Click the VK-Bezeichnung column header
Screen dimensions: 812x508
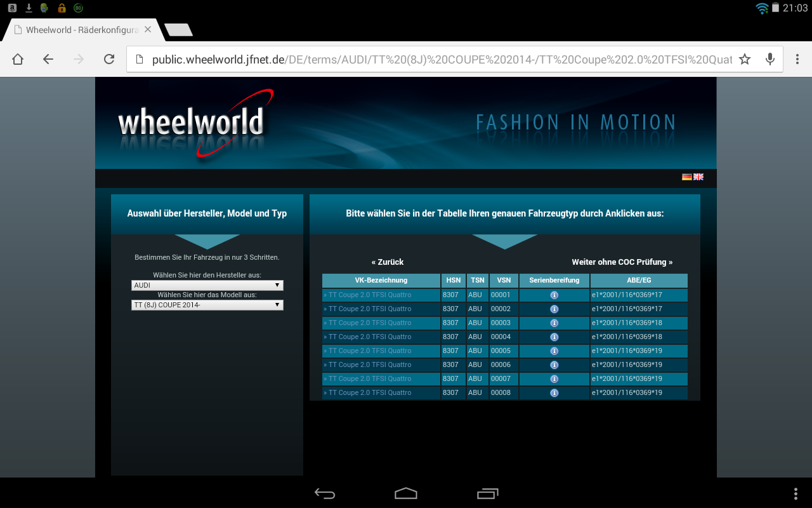(x=381, y=280)
